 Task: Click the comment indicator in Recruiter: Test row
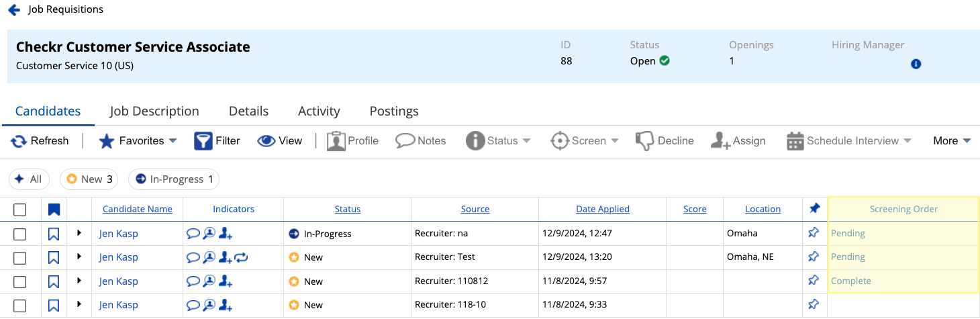coord(193,257)
